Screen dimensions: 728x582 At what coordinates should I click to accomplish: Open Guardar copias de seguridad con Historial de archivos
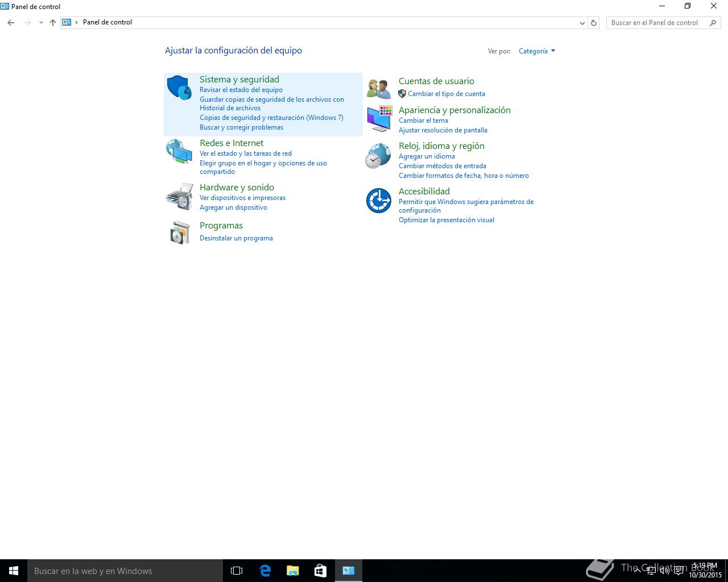click(x=272, y=103)
